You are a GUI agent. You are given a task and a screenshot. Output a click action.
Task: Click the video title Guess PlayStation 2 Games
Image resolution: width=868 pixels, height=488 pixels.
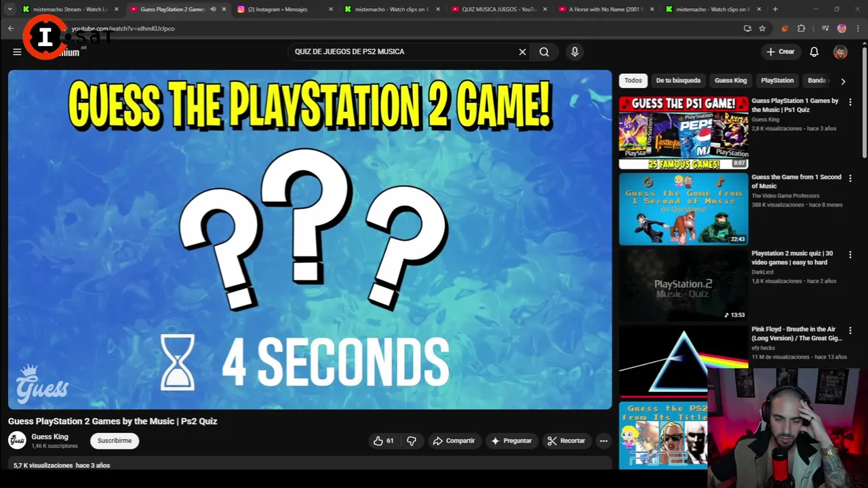pos(113,421)
